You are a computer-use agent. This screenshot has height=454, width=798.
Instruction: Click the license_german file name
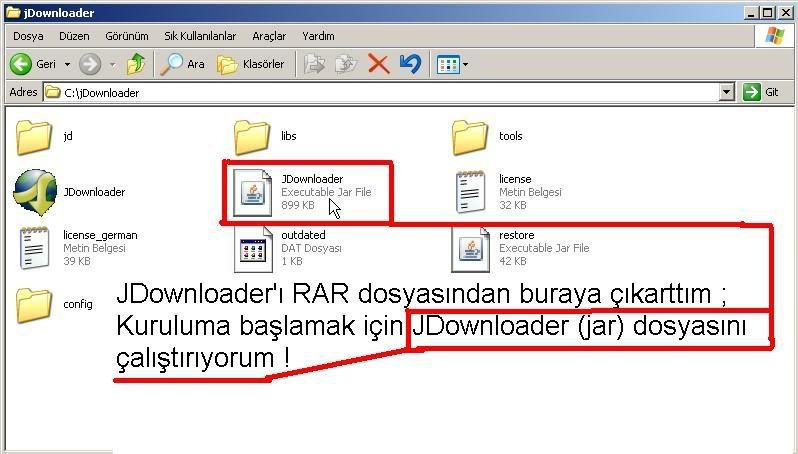click(x=100, y=235)
